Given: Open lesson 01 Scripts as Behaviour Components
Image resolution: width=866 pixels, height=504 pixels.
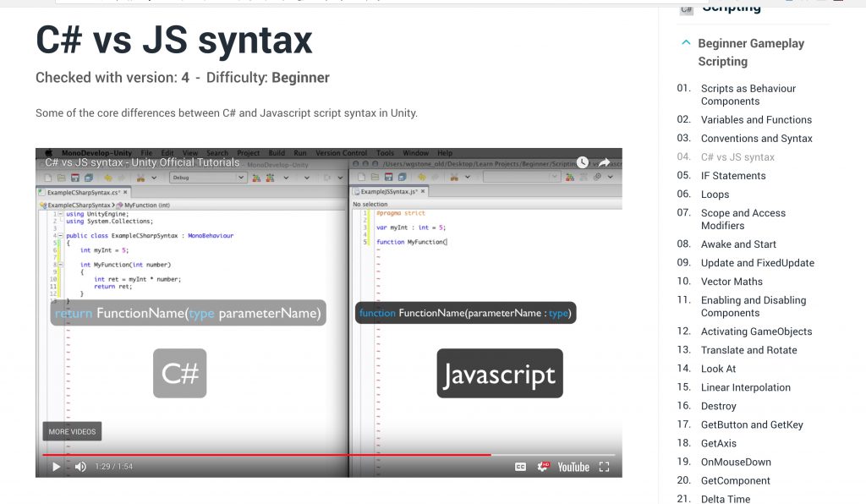Looking at the screenshot, I should tap(748, 95).
